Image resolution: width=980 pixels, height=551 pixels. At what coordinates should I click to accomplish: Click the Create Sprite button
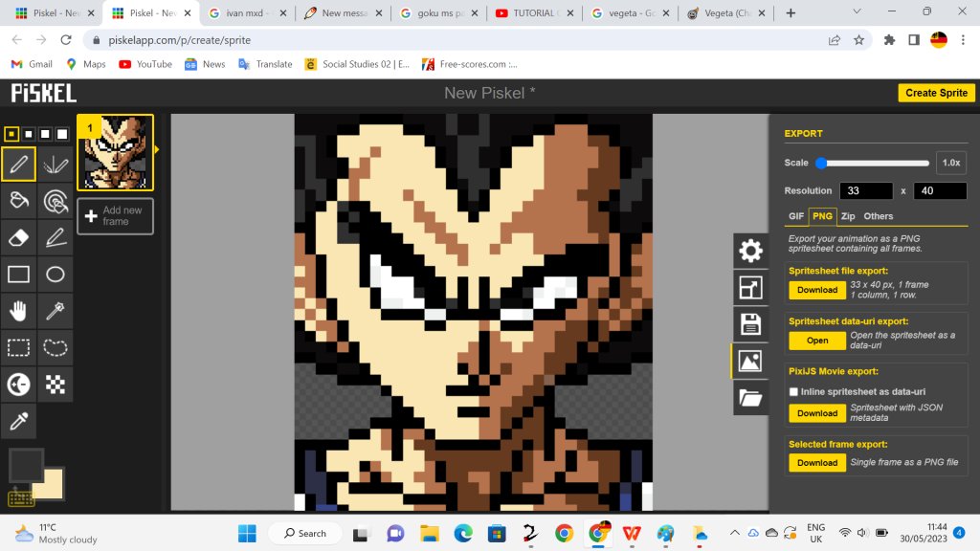[x=936, y=93]
